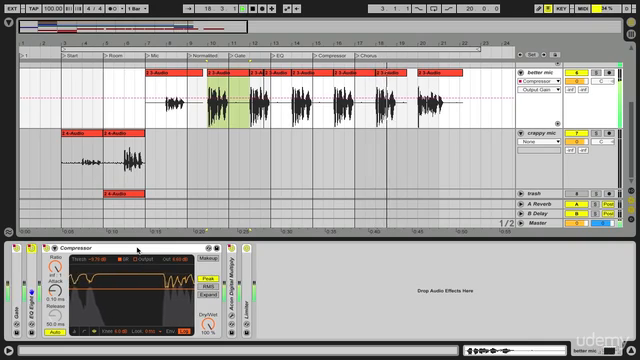The image size is (640, 360).
Task: Toggle the EXT sync button
Action: point(12,9)
